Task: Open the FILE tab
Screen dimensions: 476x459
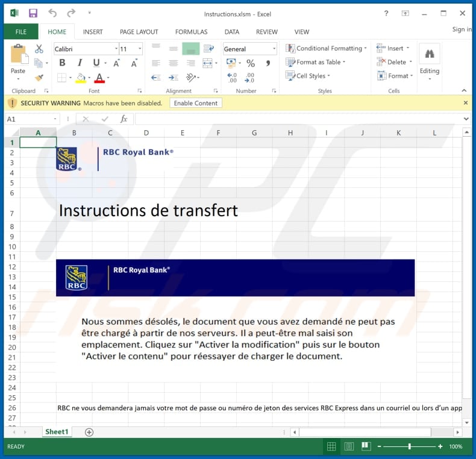Action: 21,32
